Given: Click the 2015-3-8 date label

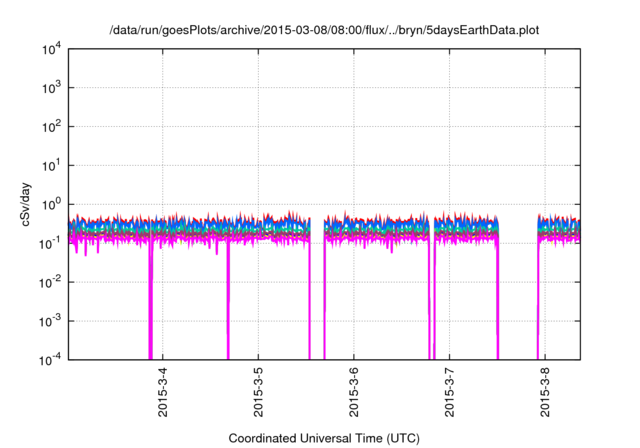Looking at the screenshot, I should 545,392.
